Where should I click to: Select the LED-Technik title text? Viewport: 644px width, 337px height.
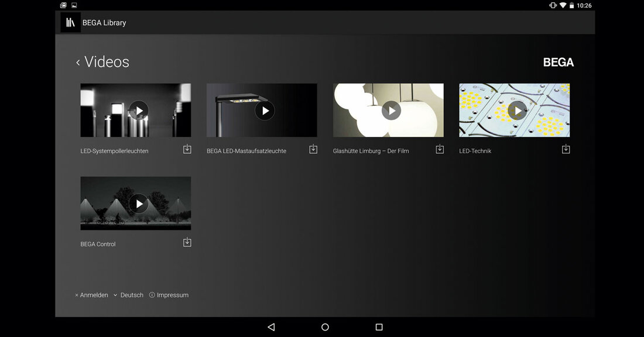[x=475, y=151]
